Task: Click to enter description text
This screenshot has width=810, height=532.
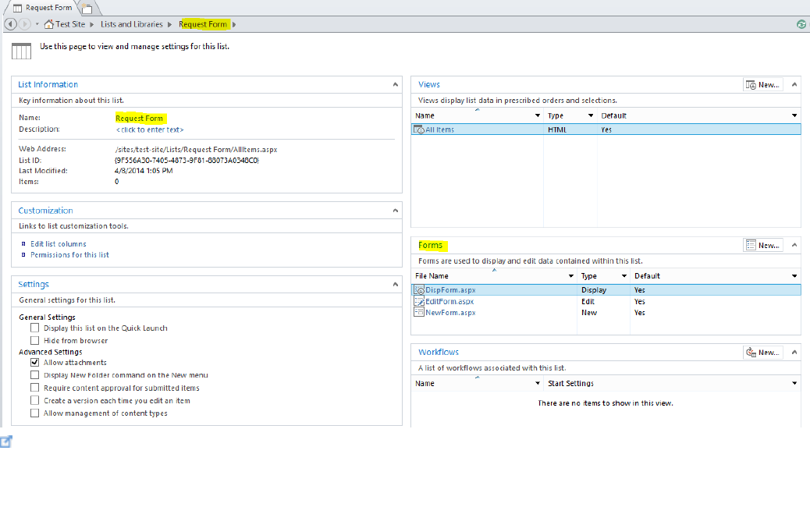Action: point(150,129)
